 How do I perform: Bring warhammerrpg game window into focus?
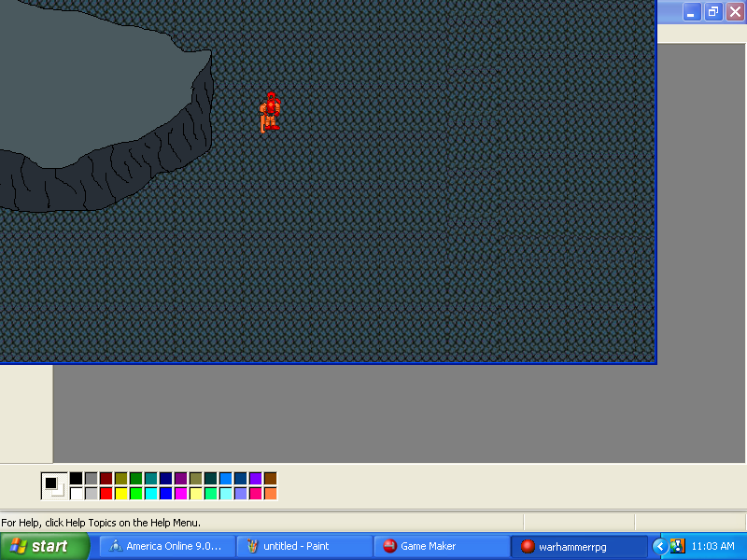coord(579,546)
